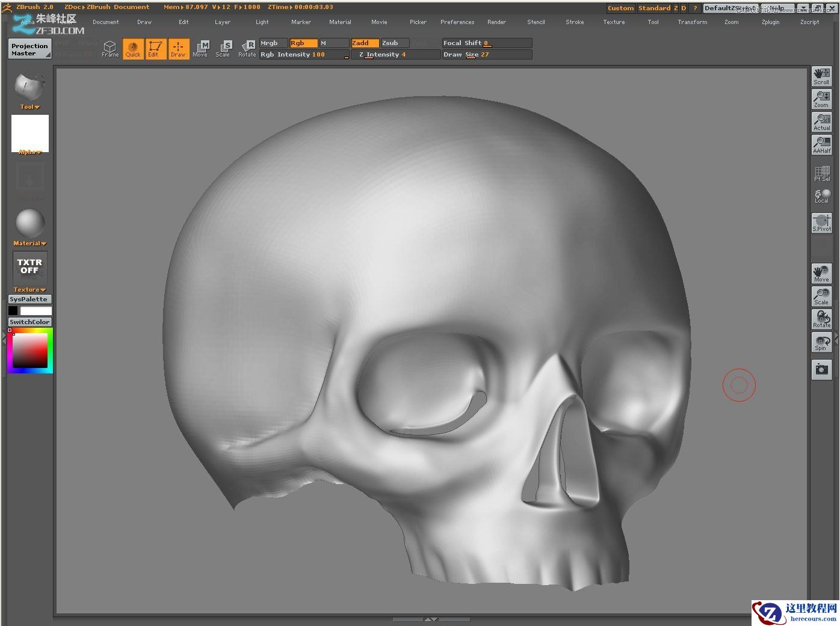Select the Frame tool in the top toolbar

point(110,48)
